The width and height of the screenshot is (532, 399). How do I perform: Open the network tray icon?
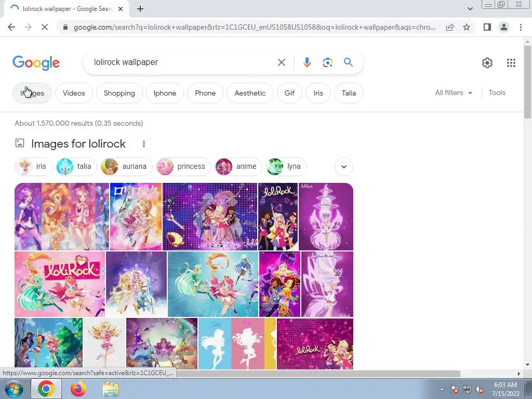(x=467, y=390)
